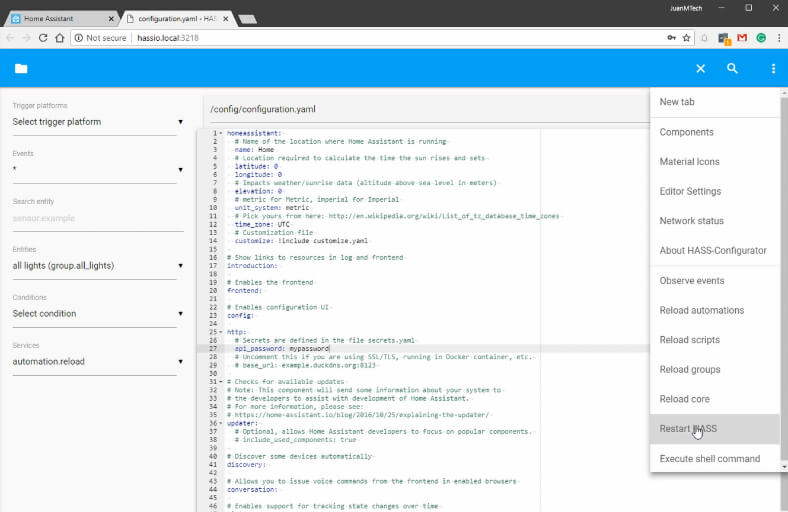Open the Services dropdown automation.reload

(97, 362)
